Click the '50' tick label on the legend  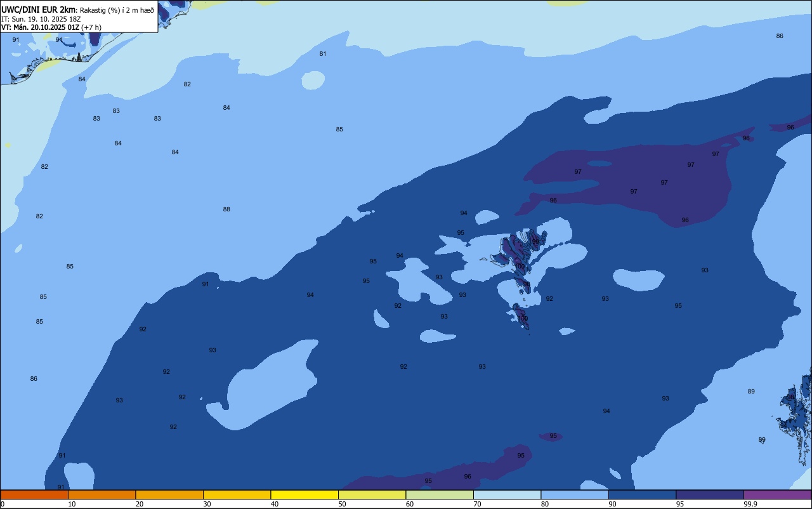coord(343,504)
